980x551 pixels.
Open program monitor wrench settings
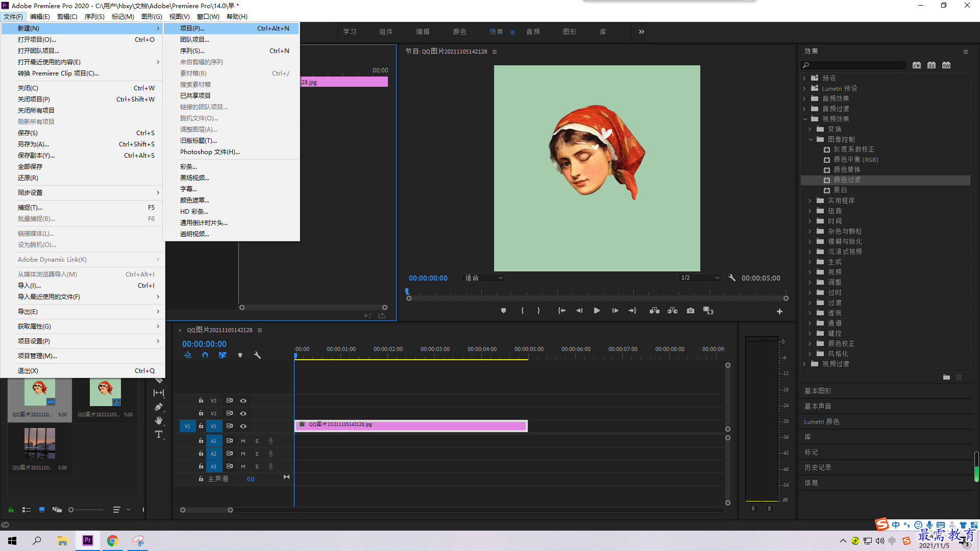point(732,278)
